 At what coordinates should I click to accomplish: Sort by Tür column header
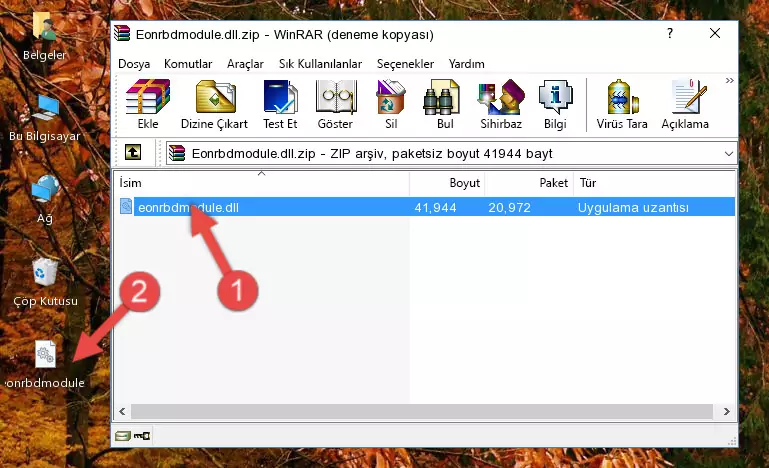click(x=654, y=183)
